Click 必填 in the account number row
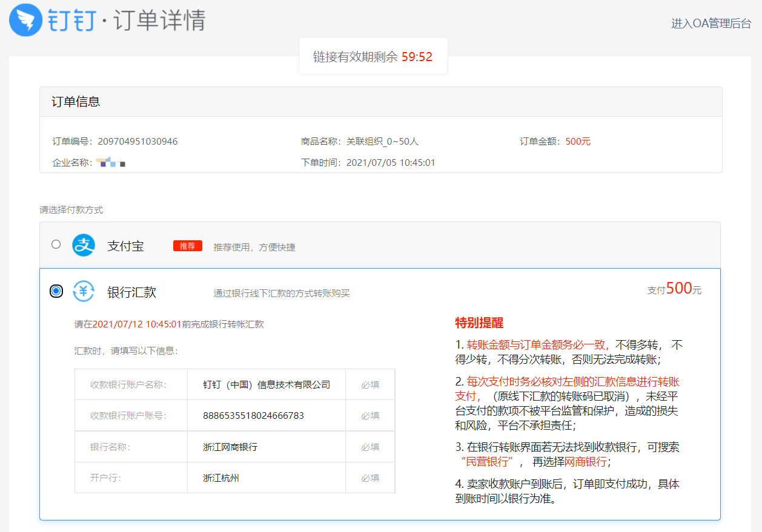Image resolution: width=762 pixels, height=532 pixels. click(x=370, y=416)
